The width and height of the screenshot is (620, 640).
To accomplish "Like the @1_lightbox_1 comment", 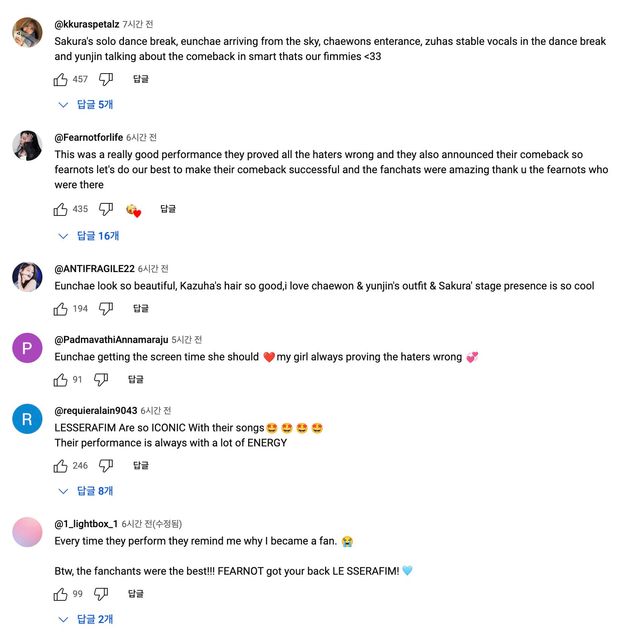I will click(61, 594).
